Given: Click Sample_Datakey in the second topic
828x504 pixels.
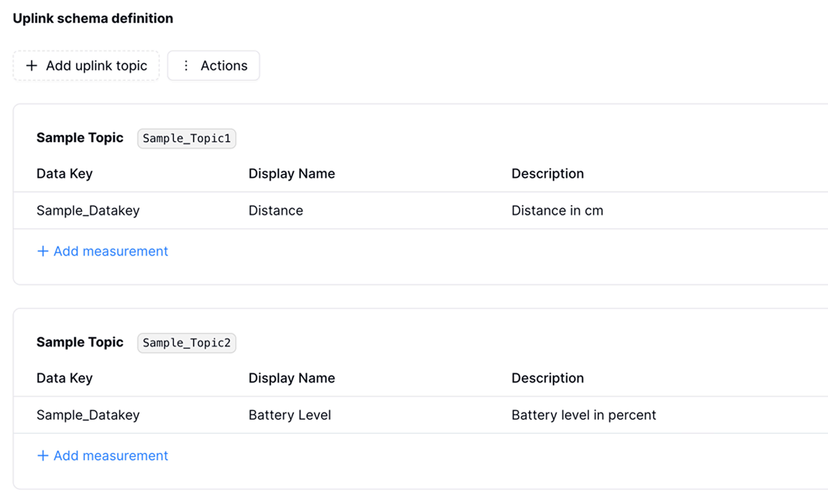Looking at the screenshot, I should click(88, 415).
